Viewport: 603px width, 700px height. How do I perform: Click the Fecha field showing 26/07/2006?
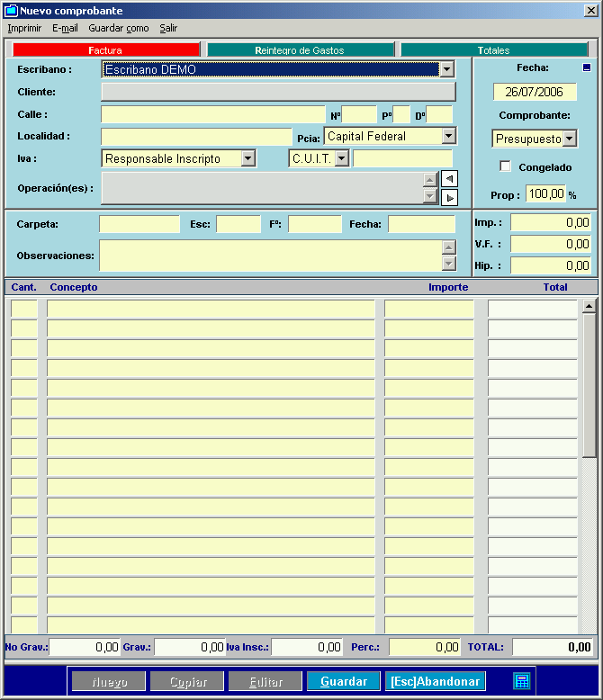pyautogui.click(x=535, y=92)
